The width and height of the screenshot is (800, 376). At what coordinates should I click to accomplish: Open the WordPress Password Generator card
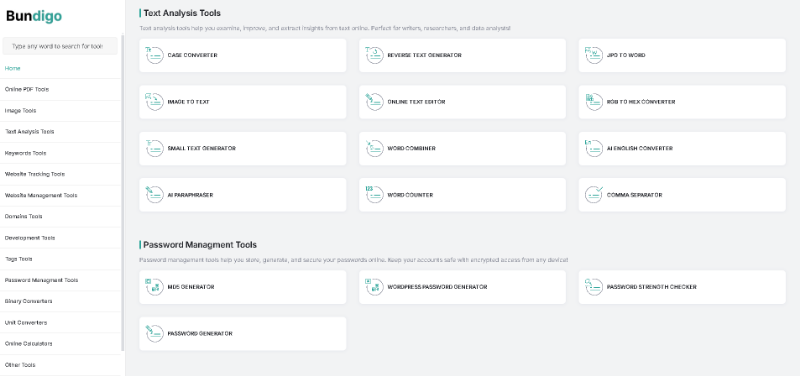pyautogui.click(x=462, y=287)
